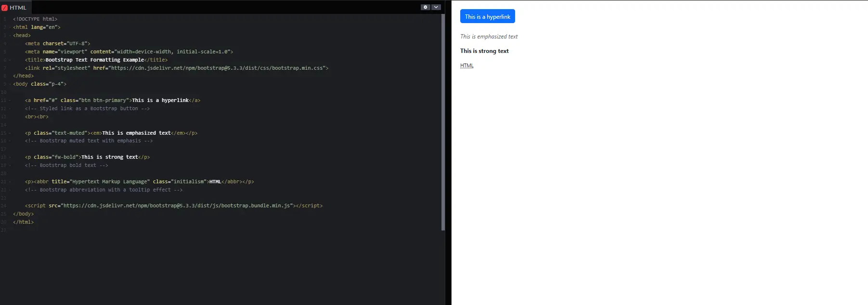868x305 pixels.
Task: Click "Bootstrap abbreviation with a tooltip effect" comment
Action: coord(104,190)
